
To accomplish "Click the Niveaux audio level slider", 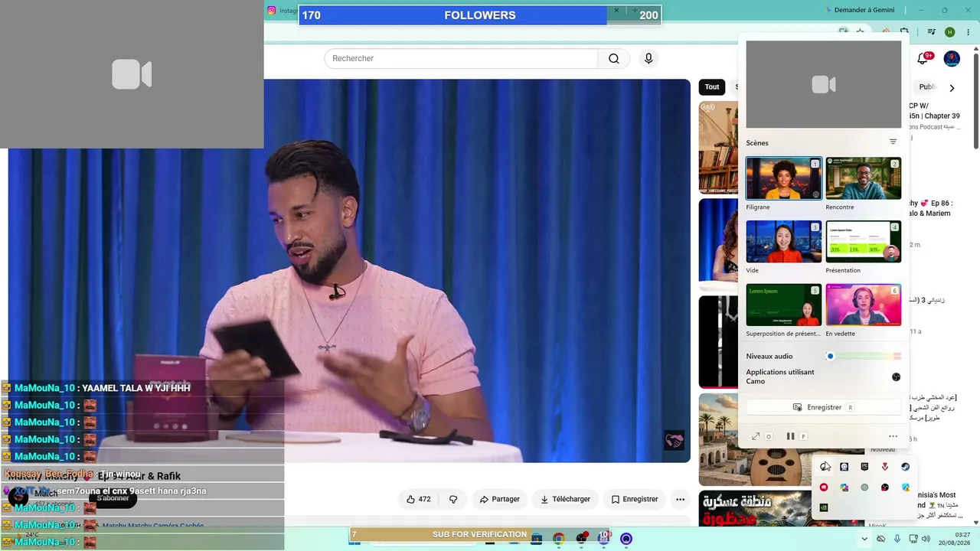I will [x=864, y=356].
